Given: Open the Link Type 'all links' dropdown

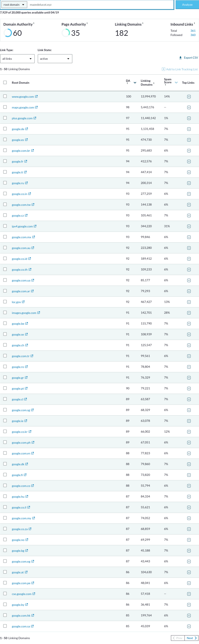Looking at the screenshot, I should coord(17,59).
